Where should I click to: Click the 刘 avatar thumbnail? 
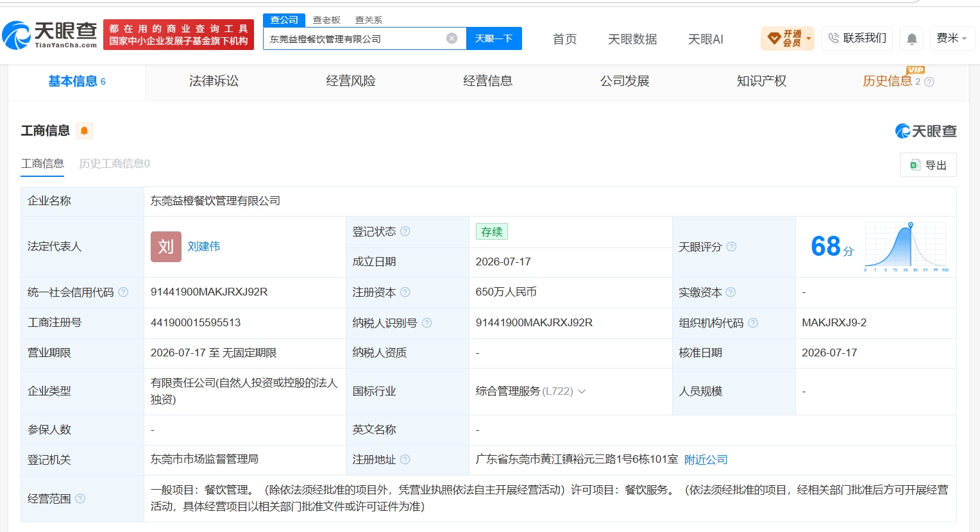(166, 247)
